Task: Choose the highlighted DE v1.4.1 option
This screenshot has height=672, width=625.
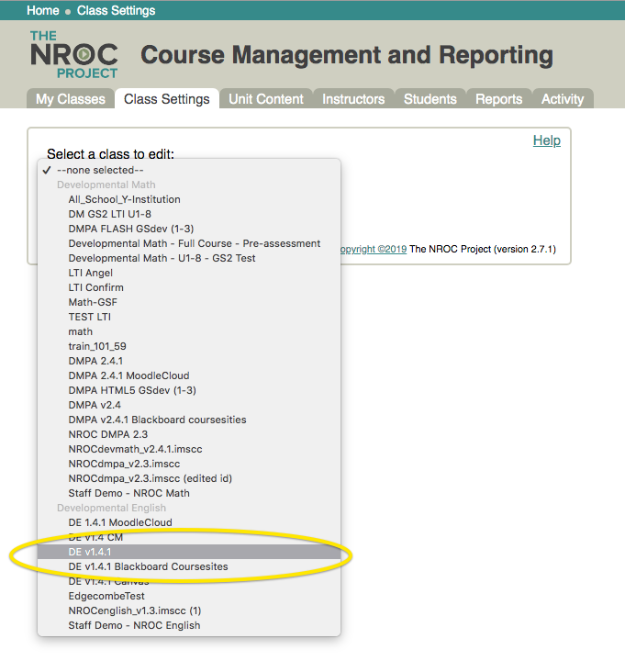Action: tap(189, 552)
